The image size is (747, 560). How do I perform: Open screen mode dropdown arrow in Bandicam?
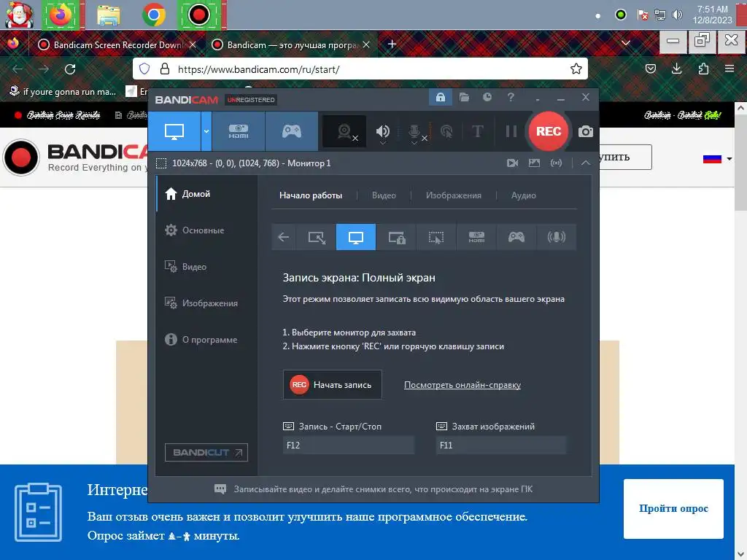pyautogui.click(x=206, y=131)
